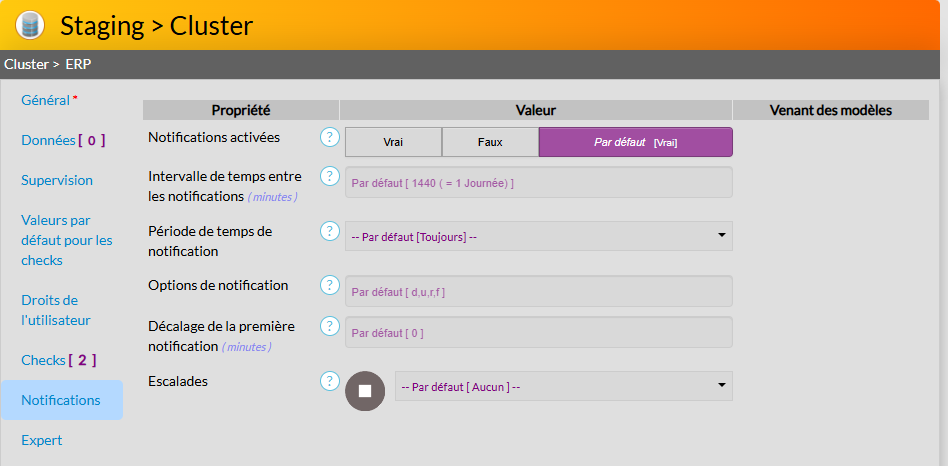Show help icon for Escalades
948x466 pixels.
pyautogui.click(x=330, y=381)
